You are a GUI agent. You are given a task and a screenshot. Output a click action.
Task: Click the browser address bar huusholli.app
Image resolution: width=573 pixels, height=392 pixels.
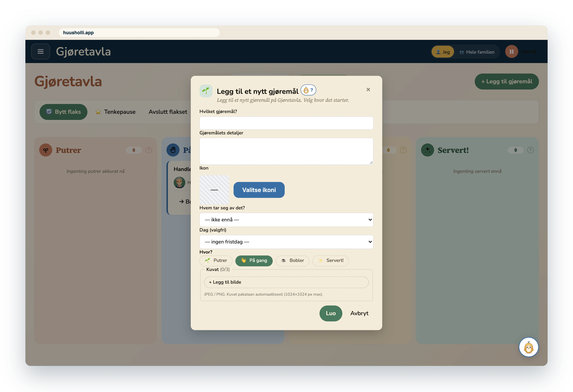coord(139,33)
